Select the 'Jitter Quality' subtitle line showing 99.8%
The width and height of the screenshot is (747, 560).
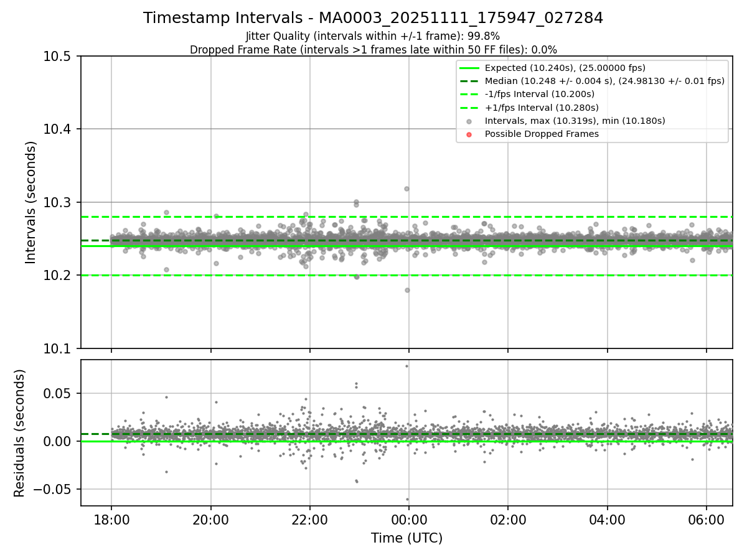373,36
